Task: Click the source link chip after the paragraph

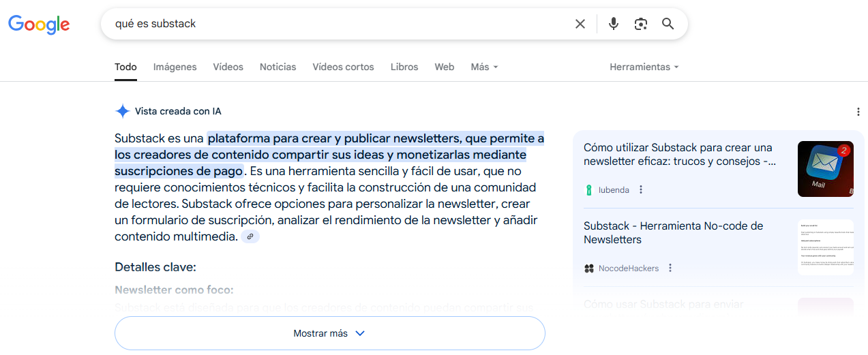Action: pos(250,236)
